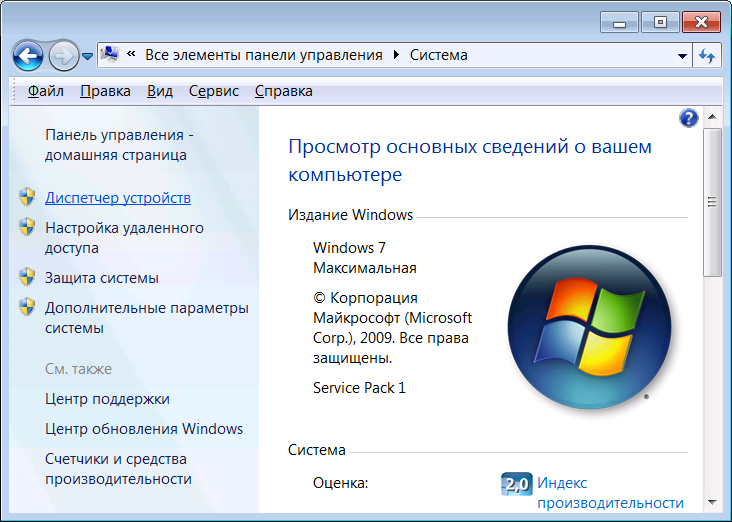
Task: Click the 'Windows 7 Максимальная' edition text
Action: click(x=365, y=258)
